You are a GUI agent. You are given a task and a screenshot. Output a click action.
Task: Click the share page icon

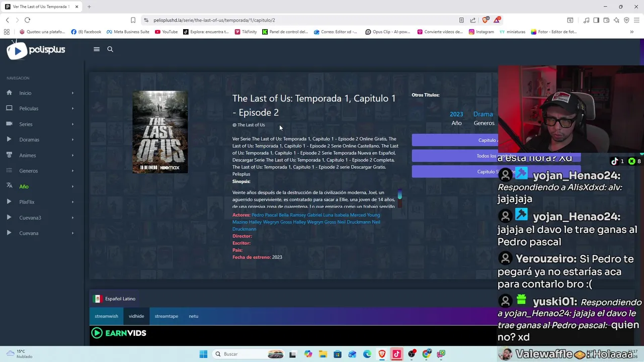click(473, 20)
